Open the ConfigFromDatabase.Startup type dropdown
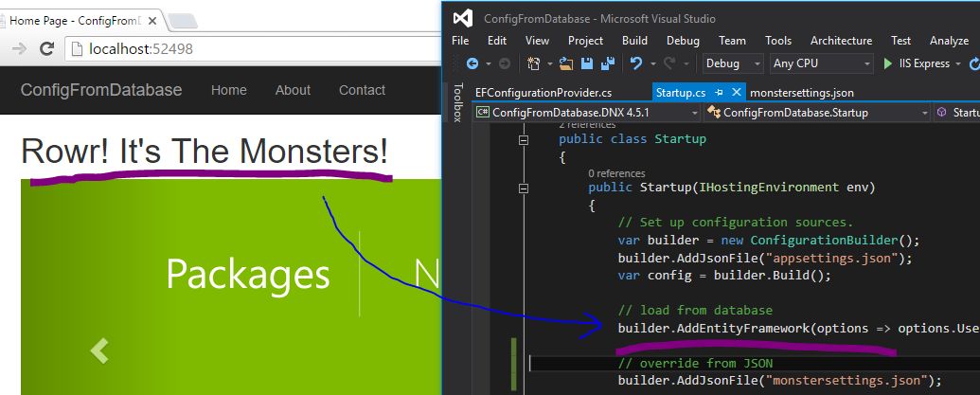 tap(817, 113)
